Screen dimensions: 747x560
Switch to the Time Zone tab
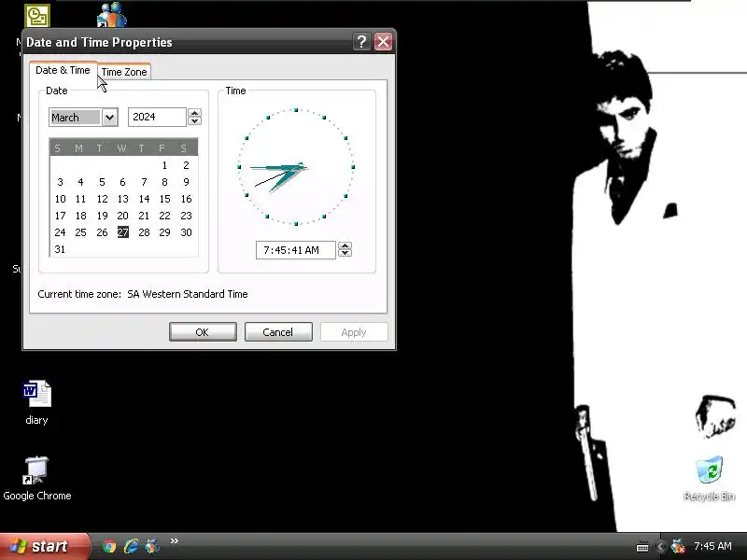(x=124, y=72)
